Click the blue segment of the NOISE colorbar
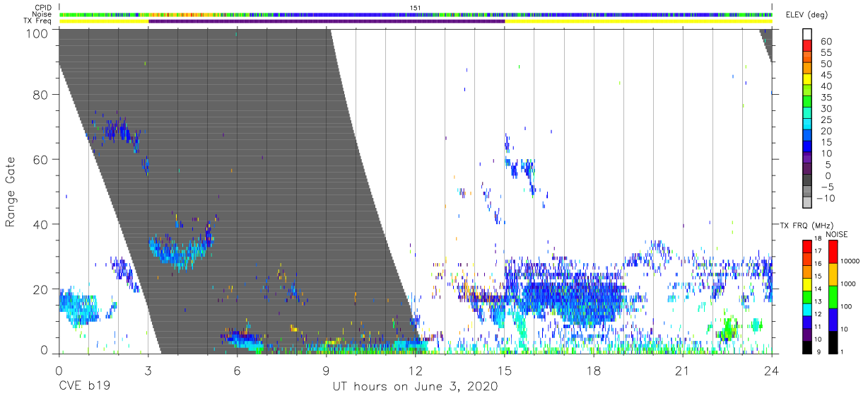 [833, 318]
